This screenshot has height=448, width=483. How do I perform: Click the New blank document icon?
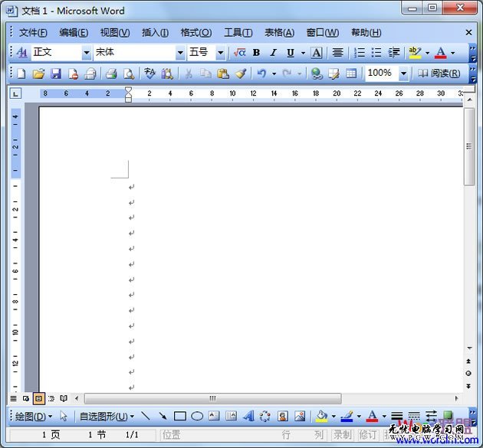click(21, 74)
